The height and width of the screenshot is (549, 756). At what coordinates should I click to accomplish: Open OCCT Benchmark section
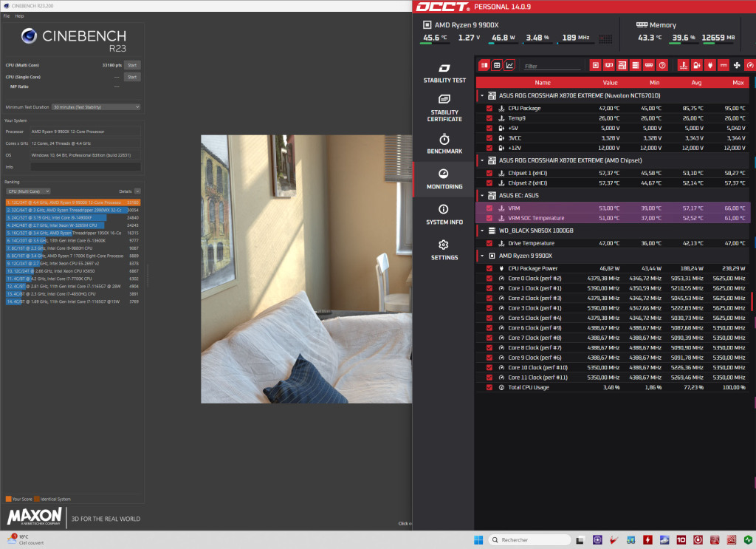(444, 144)
